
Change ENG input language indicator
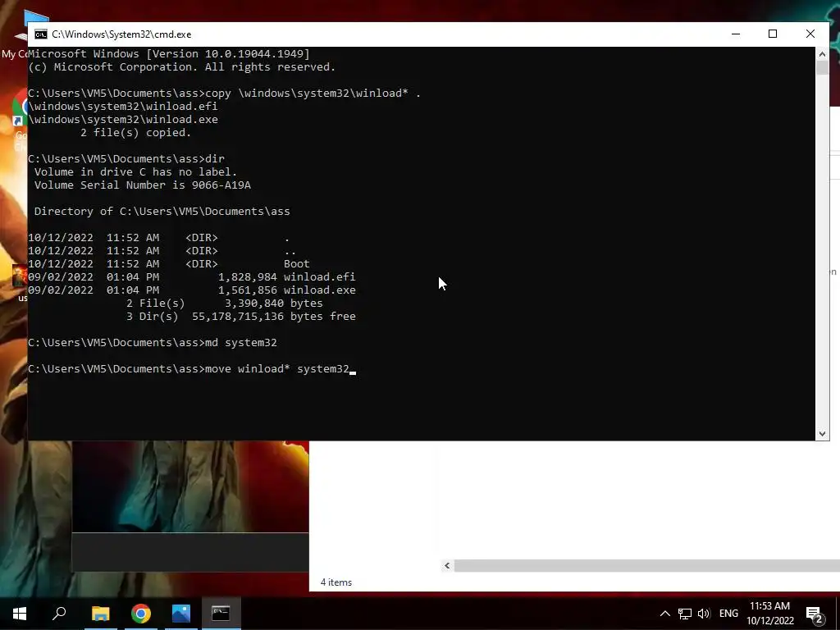[728, 614]
